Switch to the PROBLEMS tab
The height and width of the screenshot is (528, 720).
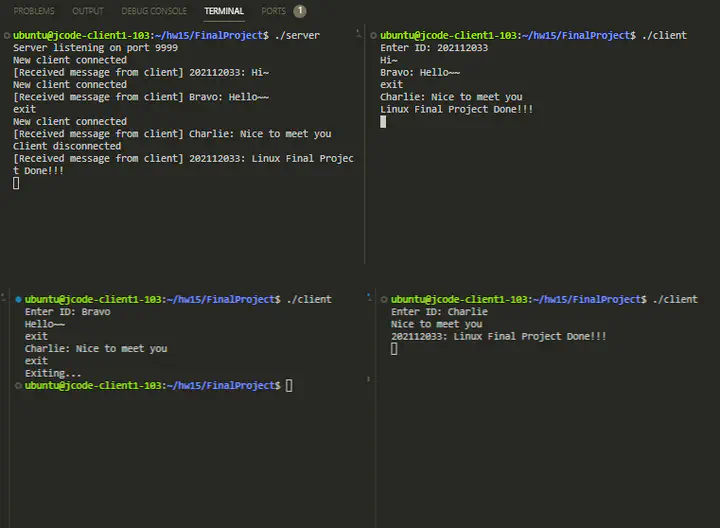(34, 11)
